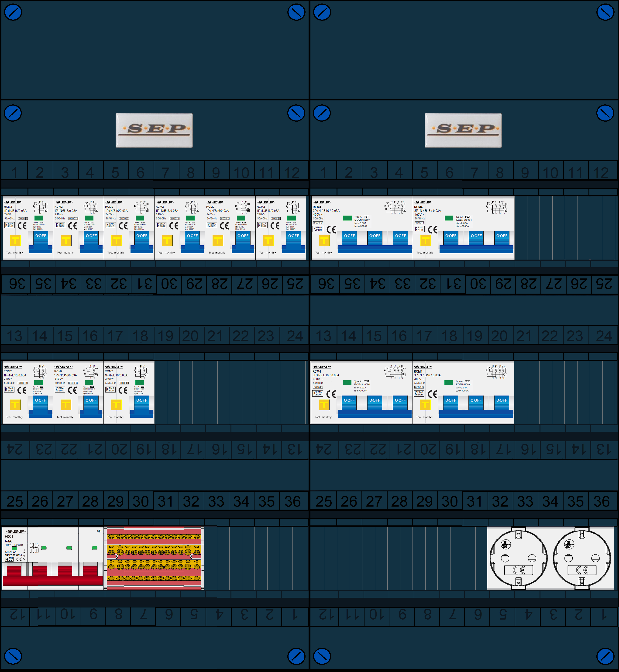Flip the first O-OFF handle of the first middle-row RCM4 breaker
Screen dimensions: 619x672
pyautogui.click(x=349, y=402)
